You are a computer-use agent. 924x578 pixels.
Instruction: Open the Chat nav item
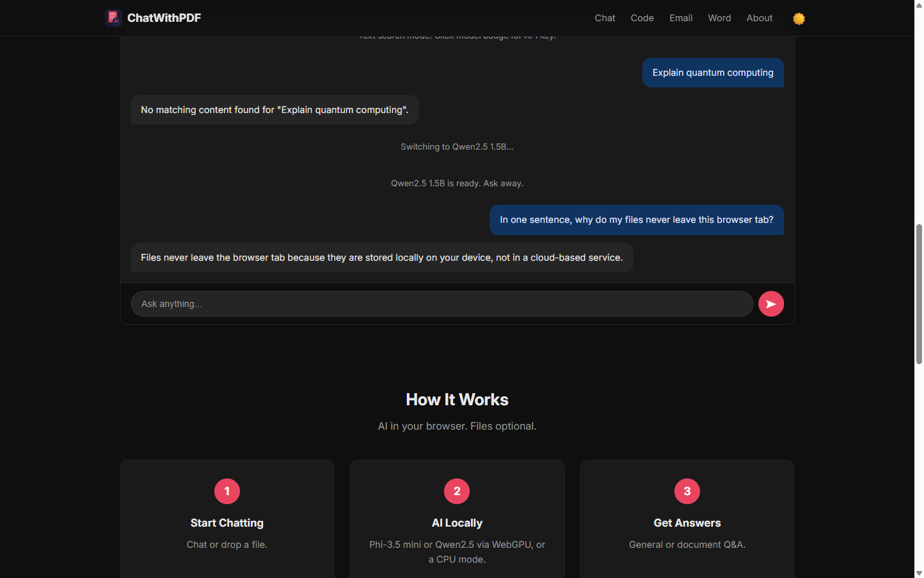pos(605,18)
